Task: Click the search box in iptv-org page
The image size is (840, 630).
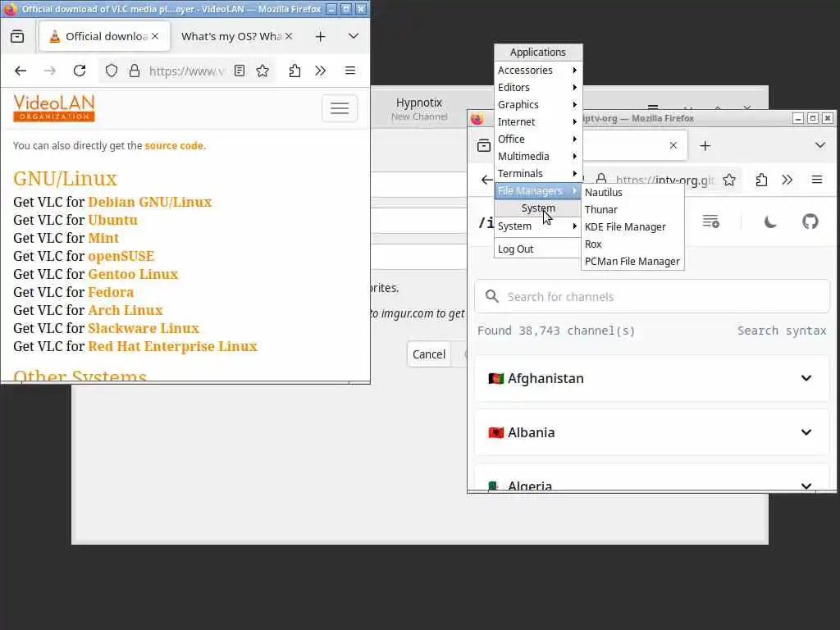Action: (652, 296)
